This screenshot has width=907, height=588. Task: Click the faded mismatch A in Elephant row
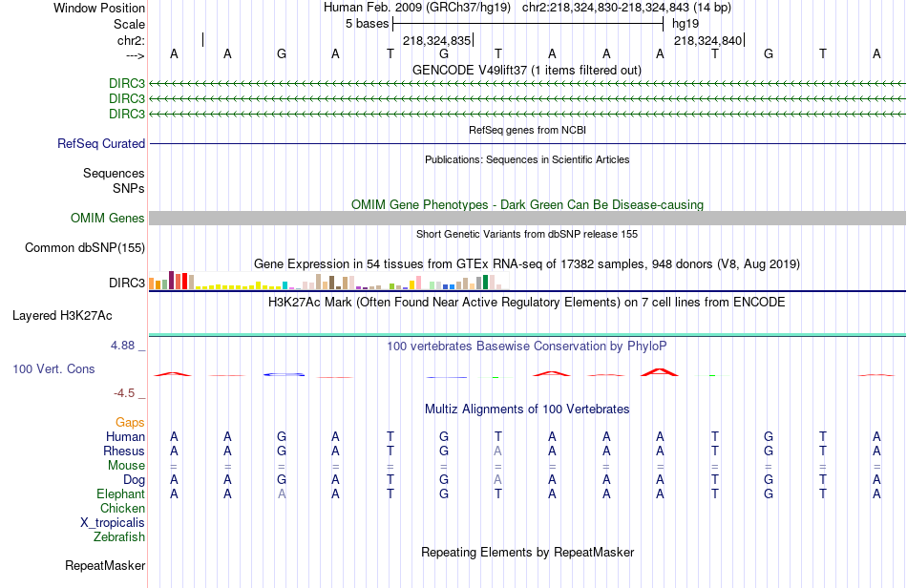click(282, 493)
